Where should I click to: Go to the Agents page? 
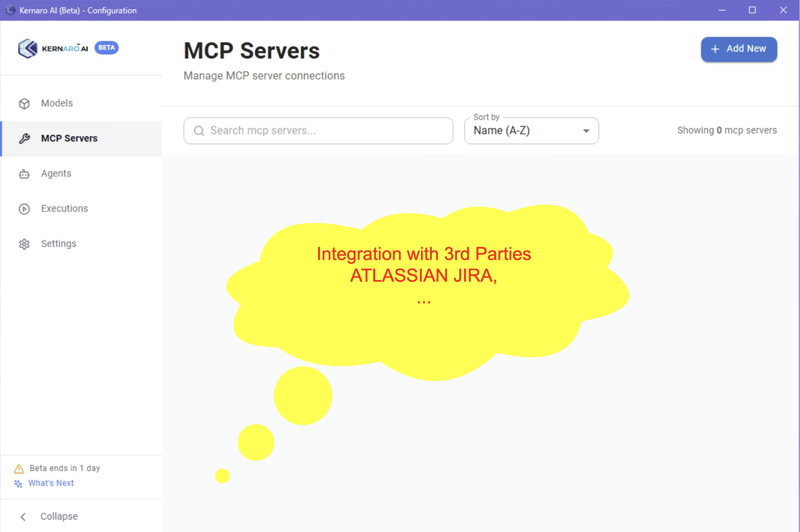(81, 173)
